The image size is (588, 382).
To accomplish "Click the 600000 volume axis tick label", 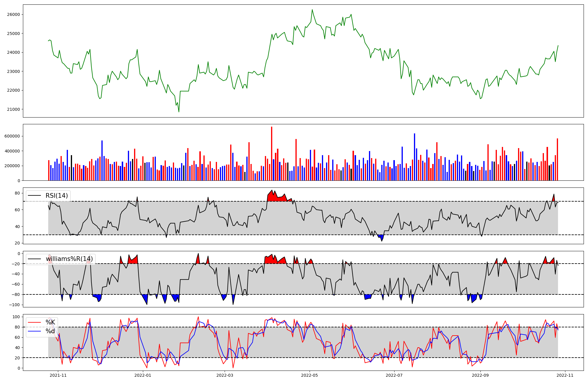I will point(12,136).
